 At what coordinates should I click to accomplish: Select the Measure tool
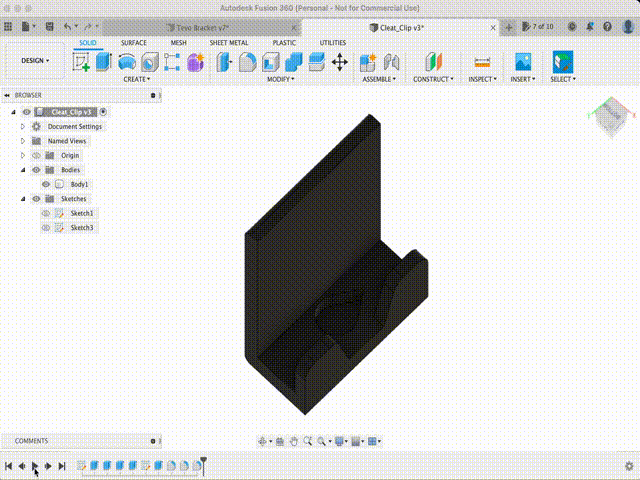[x=482, y=62]
